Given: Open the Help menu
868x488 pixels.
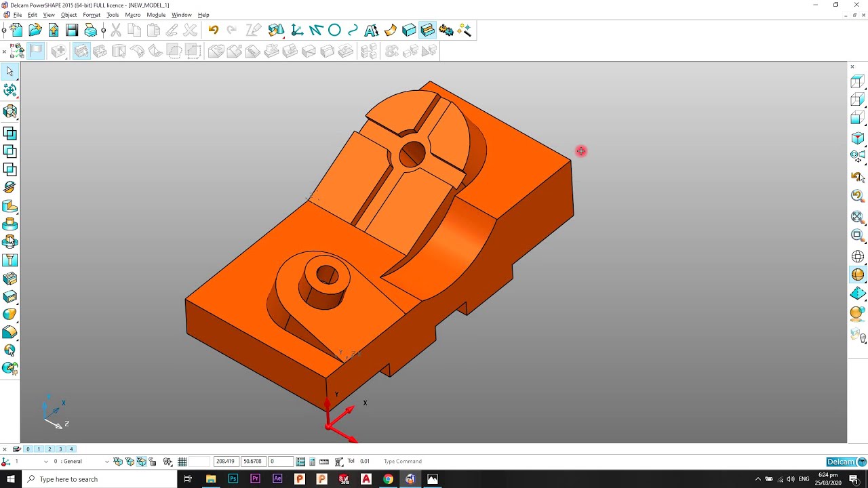Looking at the screenshot, I should coord(203,15).
